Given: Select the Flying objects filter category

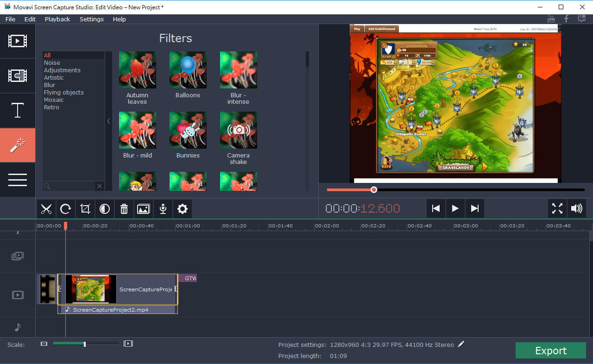Looking at the screenshot, I should click(x=64, y=93).
